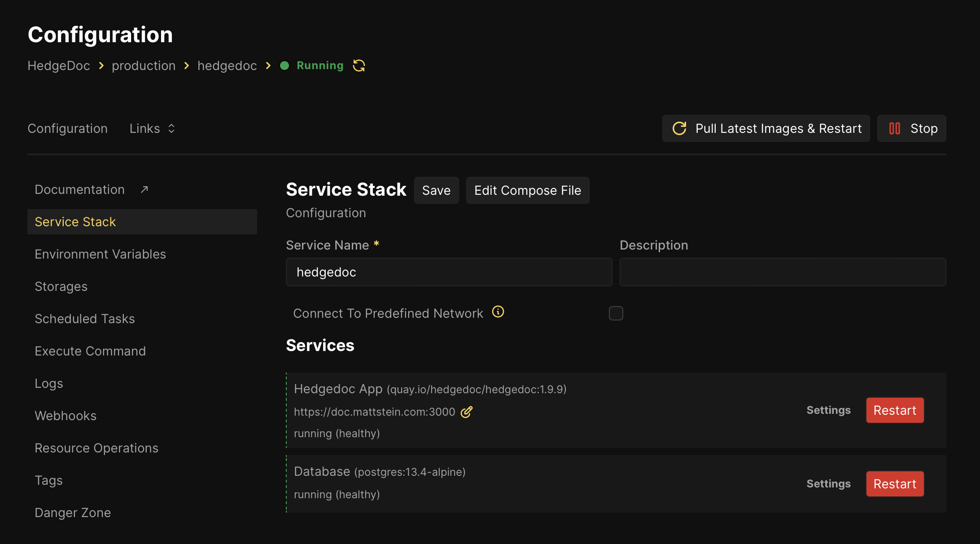Open the Links dropdown selector
The height and width of the screenshot is (544, 980).
(152, 128)
